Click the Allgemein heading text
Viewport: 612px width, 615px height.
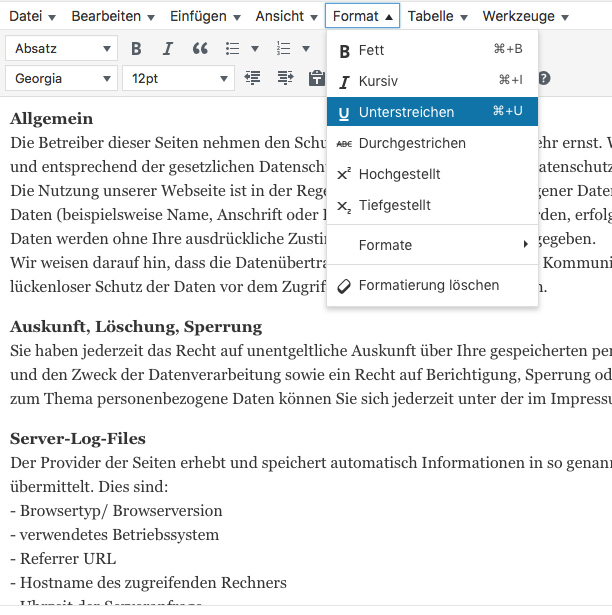[x=51, y=119]
